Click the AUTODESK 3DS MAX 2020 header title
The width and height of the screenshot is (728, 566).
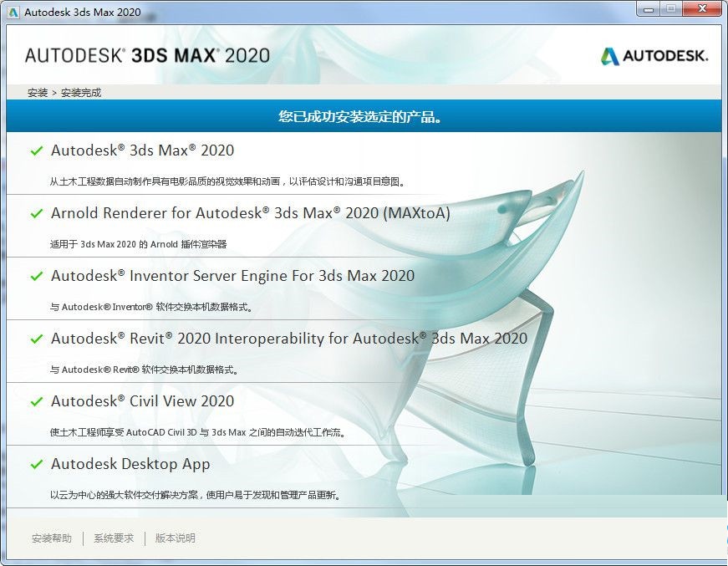[x=147, y=56]
